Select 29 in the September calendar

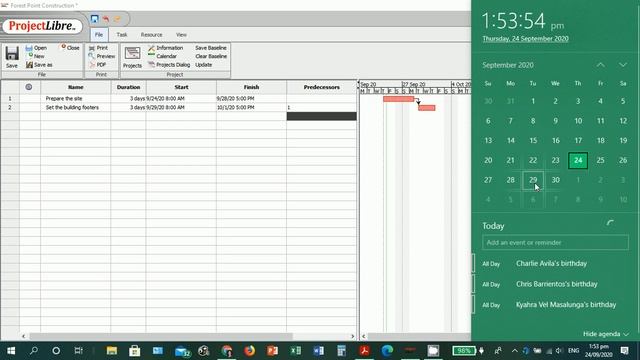(533, 180)
